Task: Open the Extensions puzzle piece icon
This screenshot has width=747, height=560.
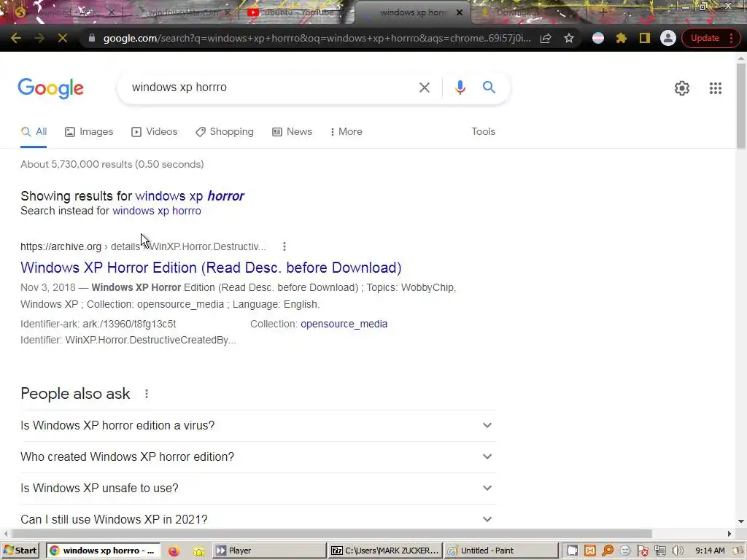Action: click(622, 38)
